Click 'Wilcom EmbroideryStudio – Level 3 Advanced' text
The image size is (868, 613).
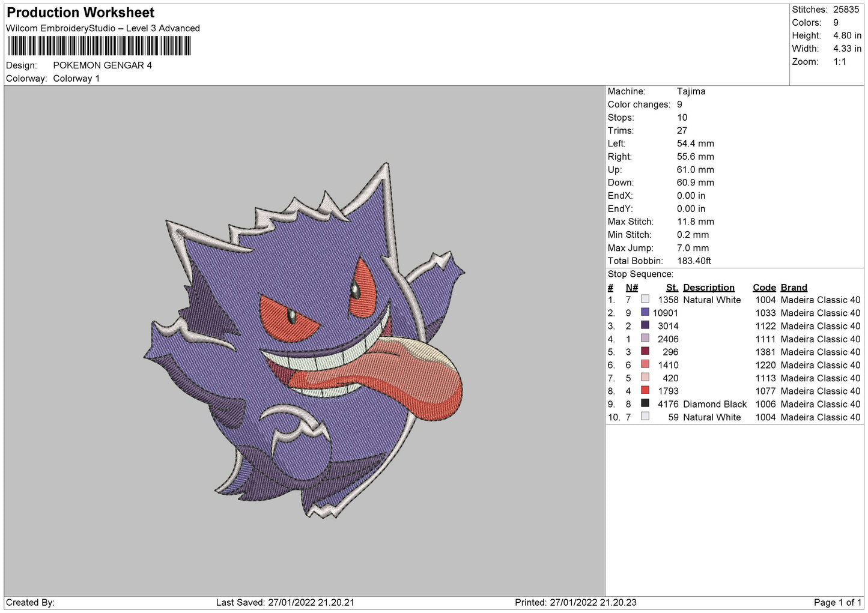pyautogui.click(x=103, y=28)
